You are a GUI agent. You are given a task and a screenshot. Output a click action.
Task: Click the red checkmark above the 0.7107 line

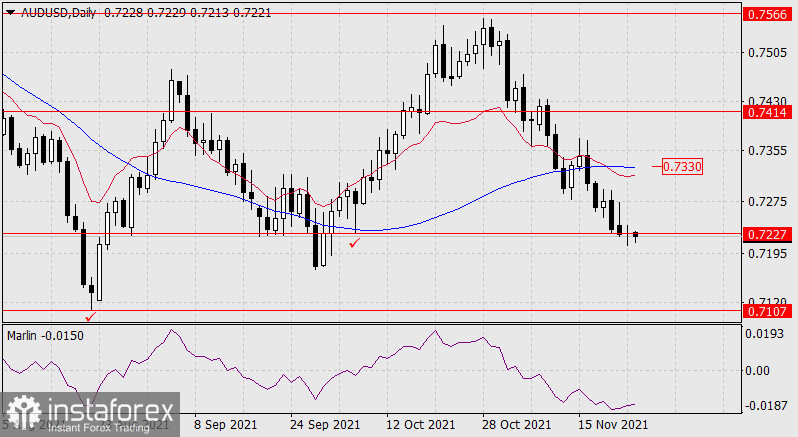92,316
